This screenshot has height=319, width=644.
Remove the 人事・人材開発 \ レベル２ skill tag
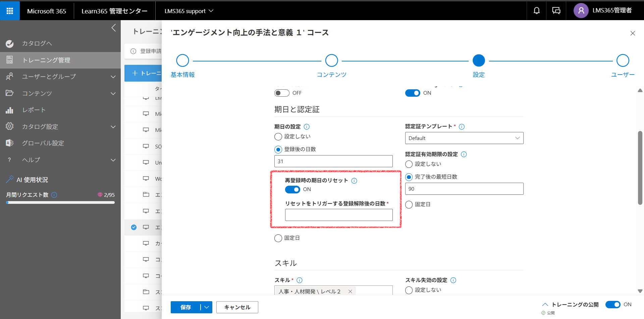[350, 291]
